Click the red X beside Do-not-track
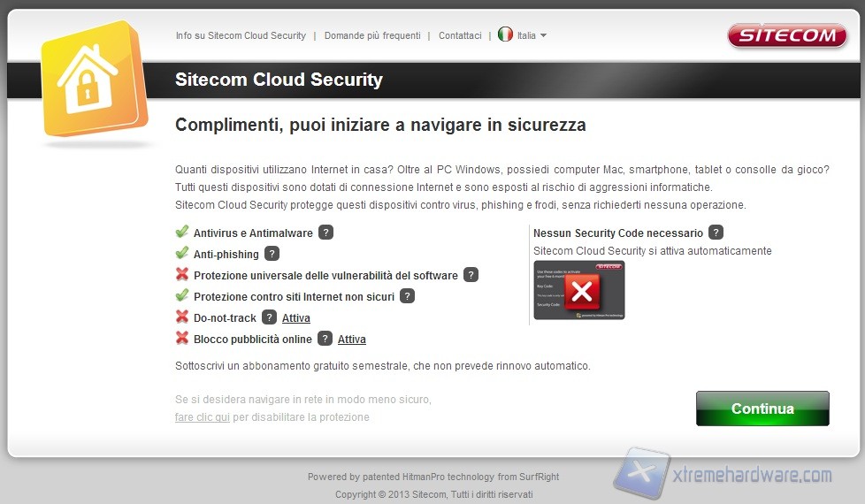This screenshot has width=865, height=504. pyautogui.click(x=182, y=317)
